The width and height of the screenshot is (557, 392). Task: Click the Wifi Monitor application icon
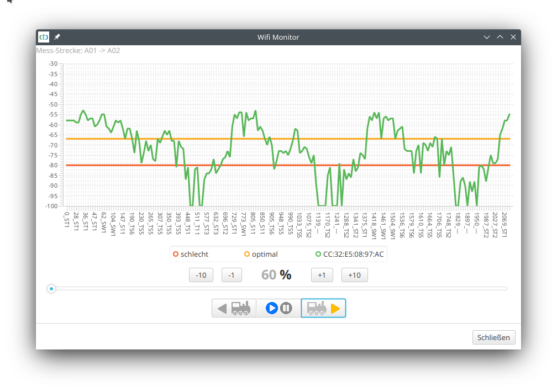tap(43, 37)
